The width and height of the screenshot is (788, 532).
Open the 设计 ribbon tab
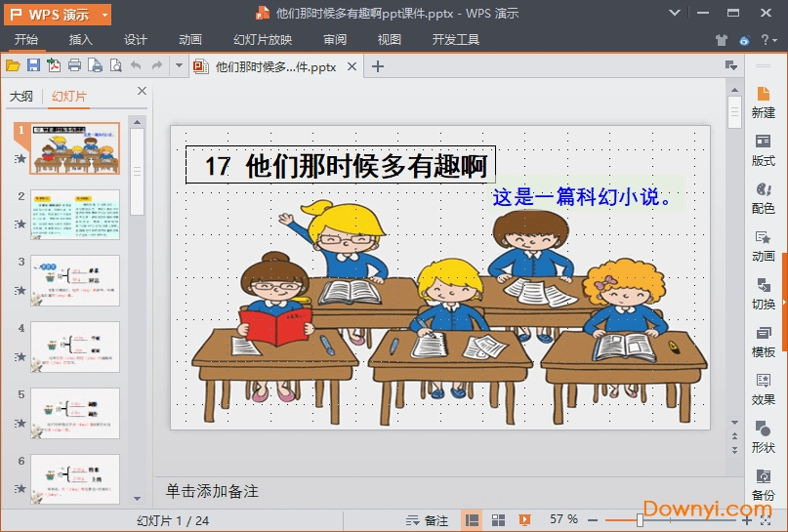click(x=135, y=39)
